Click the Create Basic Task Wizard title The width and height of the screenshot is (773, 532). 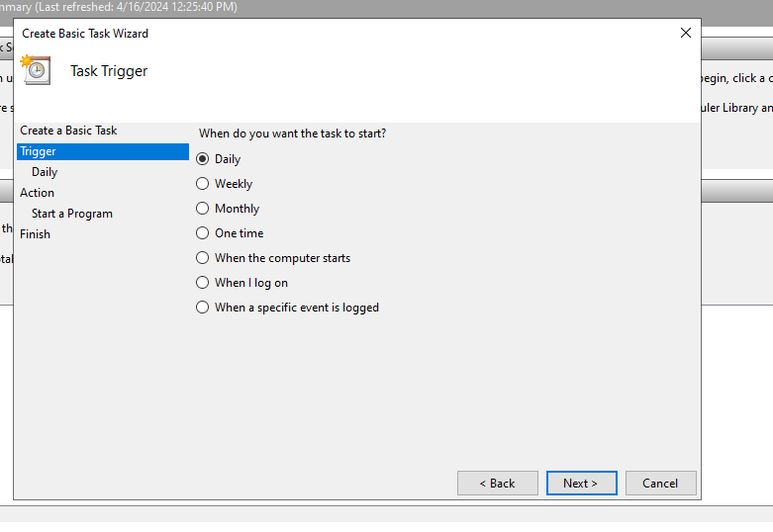85,34
